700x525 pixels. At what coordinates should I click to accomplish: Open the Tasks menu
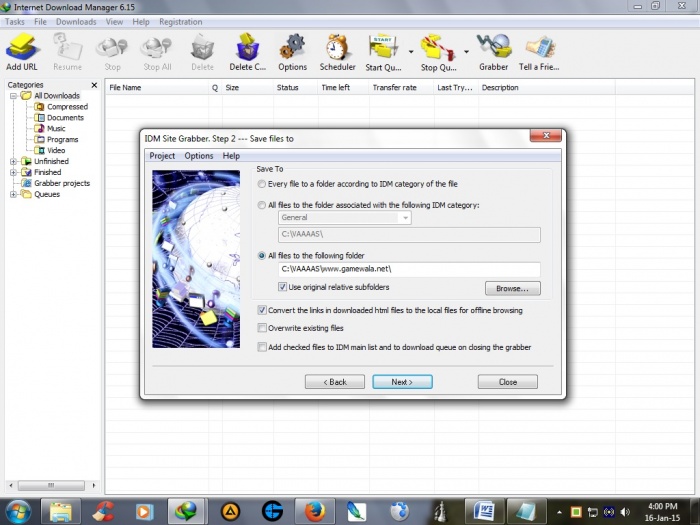[15, 22]
